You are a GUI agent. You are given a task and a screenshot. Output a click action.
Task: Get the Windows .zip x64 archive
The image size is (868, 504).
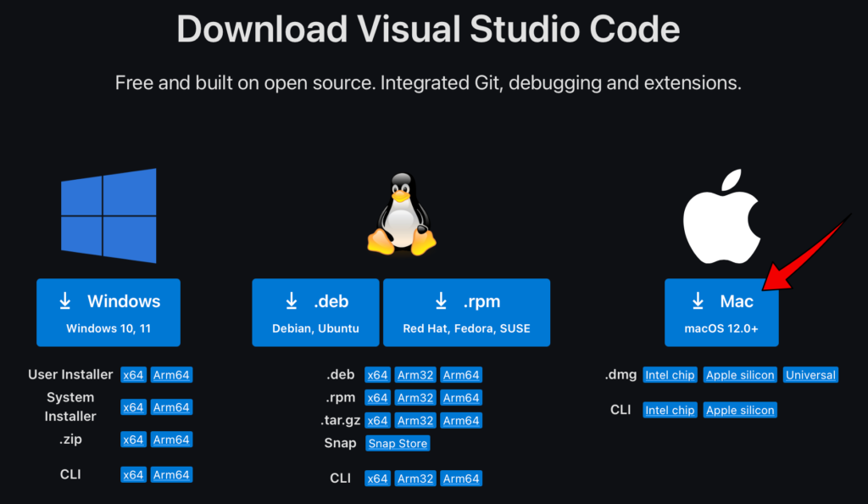click(133, 440)
